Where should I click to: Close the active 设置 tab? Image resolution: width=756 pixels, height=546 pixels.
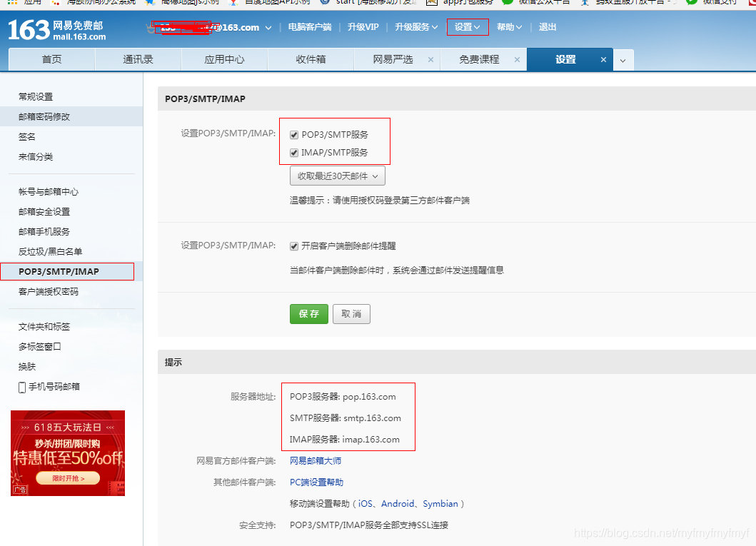pos(603,60)
